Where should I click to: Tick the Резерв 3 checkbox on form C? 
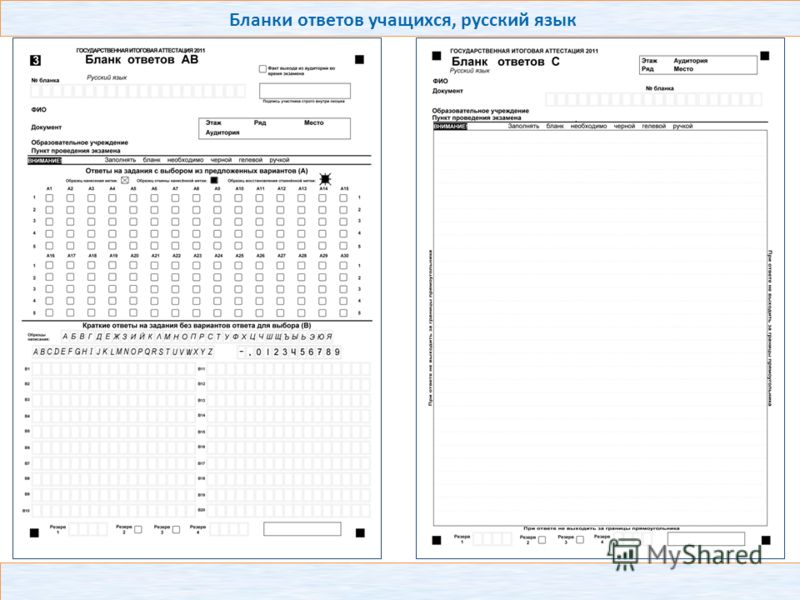[x=580, y=539]
